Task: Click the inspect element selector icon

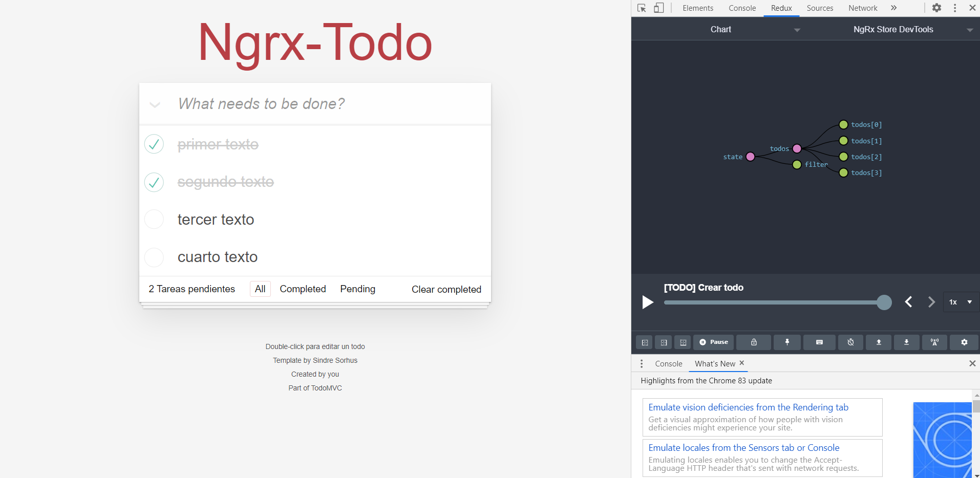Action: 642,8
